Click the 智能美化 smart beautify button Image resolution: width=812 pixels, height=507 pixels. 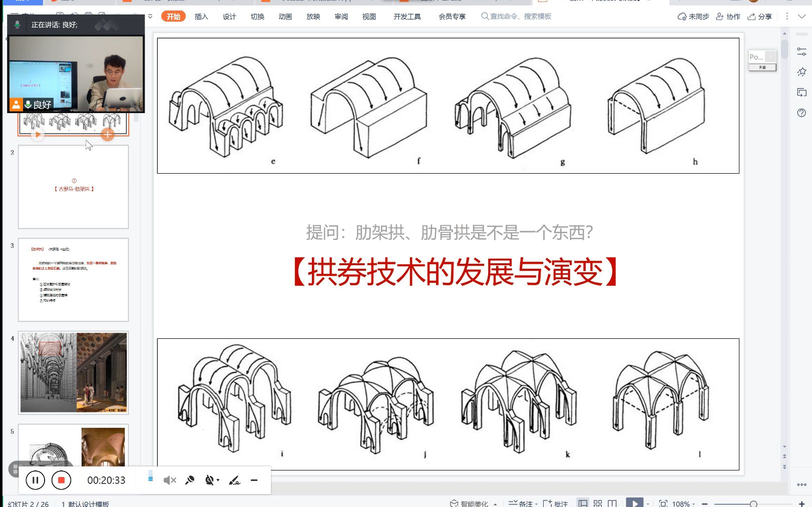click(469, 503)
